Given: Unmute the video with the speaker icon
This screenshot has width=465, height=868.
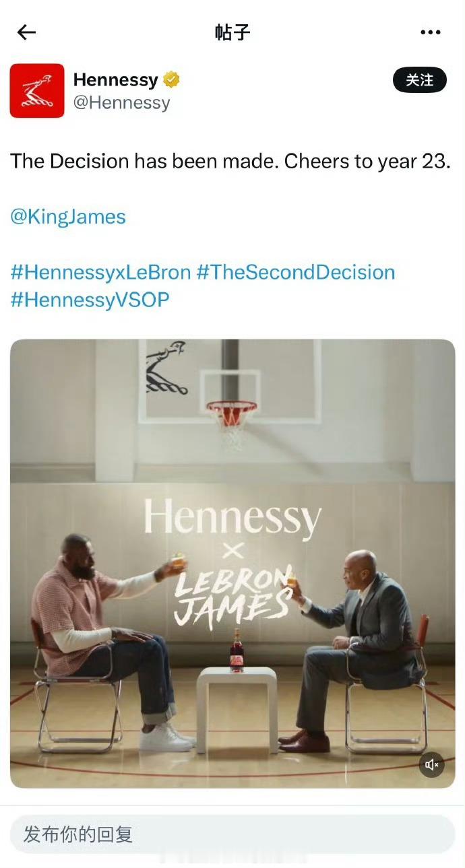Looking at the screenshot, I should click(432, 764).
